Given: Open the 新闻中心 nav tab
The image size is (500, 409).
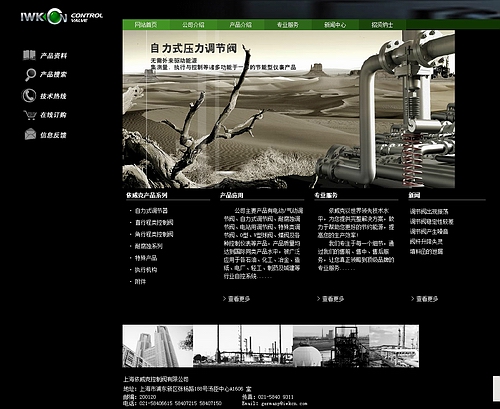Looking at the screenshot, I should 335,25.
